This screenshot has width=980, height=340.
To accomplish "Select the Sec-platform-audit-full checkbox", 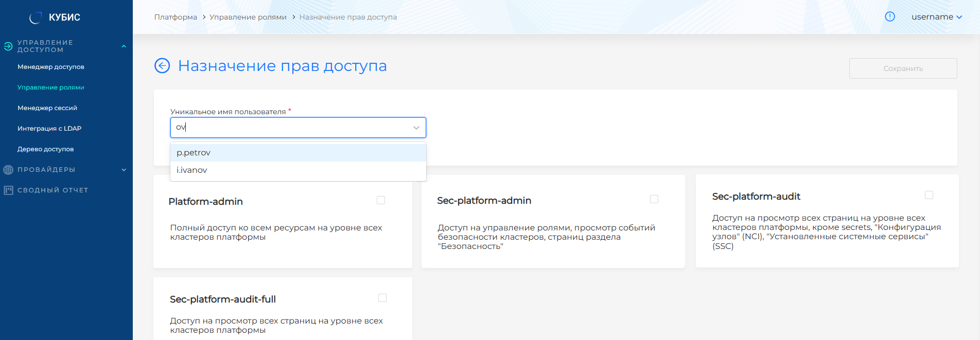I will point(382,298).
